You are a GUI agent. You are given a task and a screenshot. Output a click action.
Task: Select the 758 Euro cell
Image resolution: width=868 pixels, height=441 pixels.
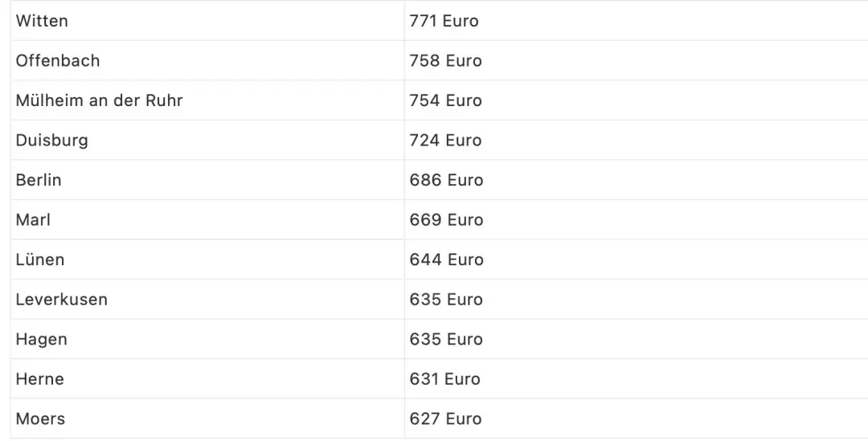coord(445,60)
